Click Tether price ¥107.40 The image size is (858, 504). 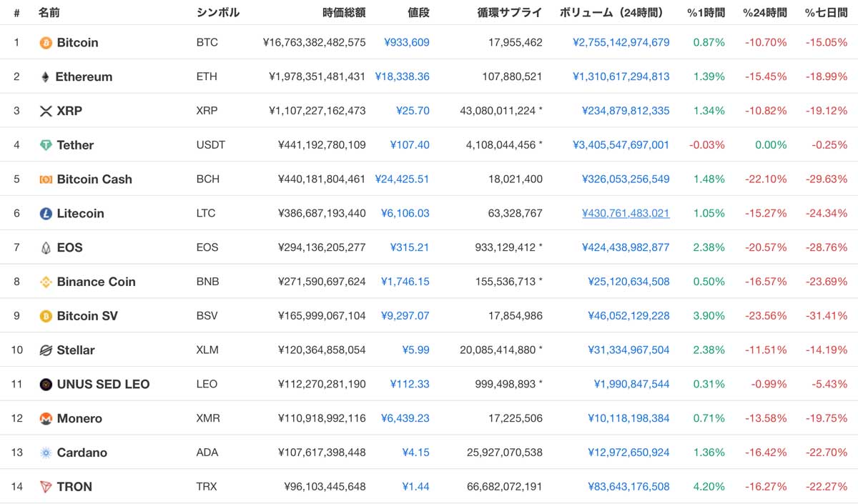(410, 145)
